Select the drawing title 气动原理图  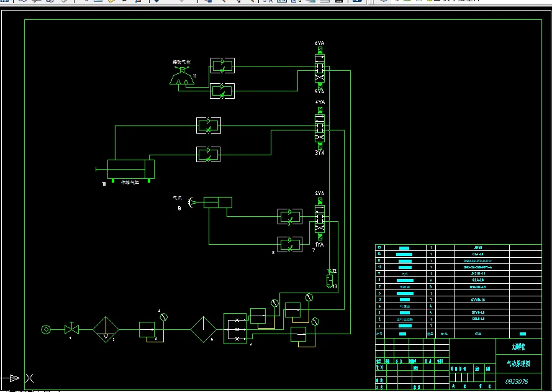point(518,363)
